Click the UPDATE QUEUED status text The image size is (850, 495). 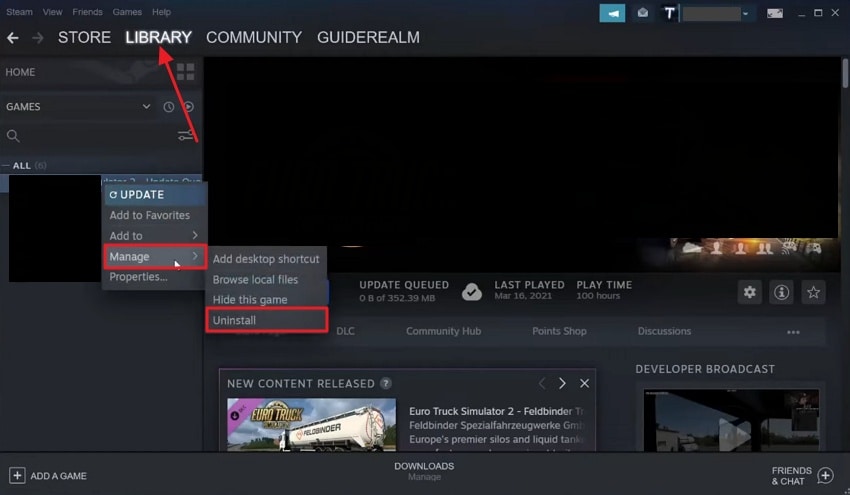point(404,285)
